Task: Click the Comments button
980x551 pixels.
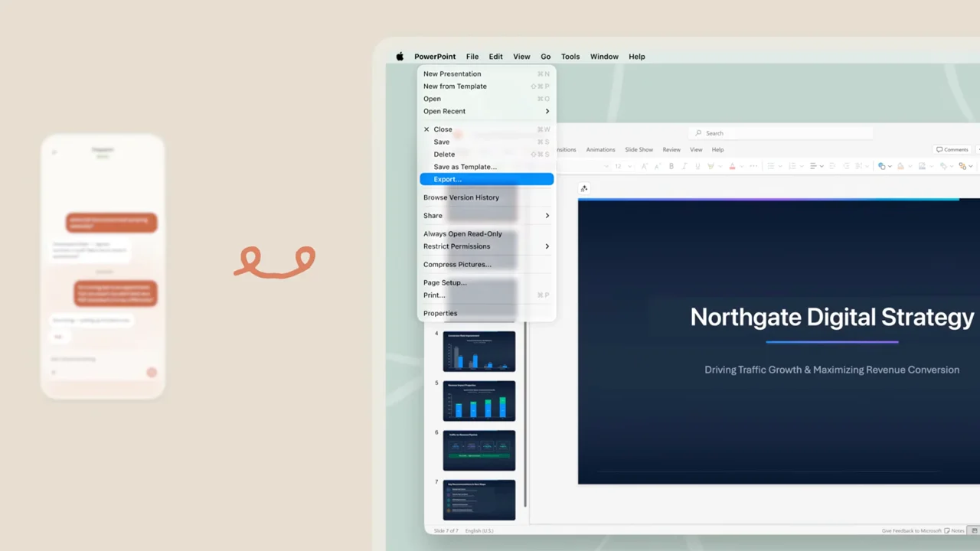Action: click(x=952, y=150)
